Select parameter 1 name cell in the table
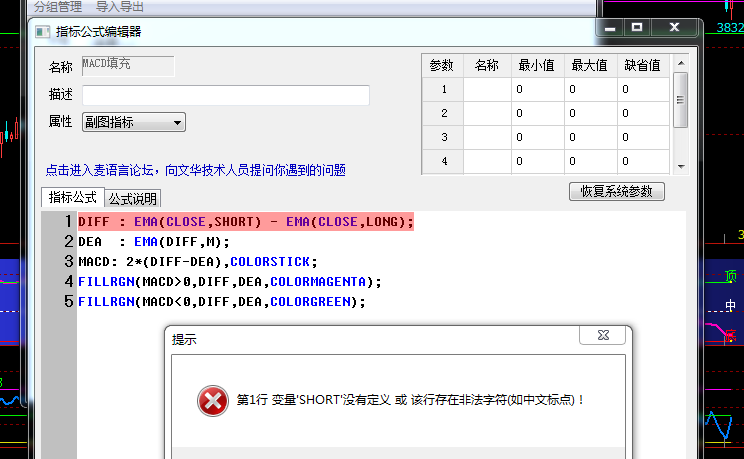Viewport: 744px width, 459px height. (x=486, y=89)
